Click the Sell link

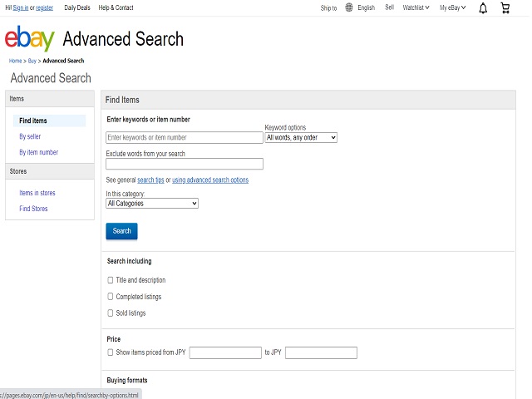click(390, 7)
